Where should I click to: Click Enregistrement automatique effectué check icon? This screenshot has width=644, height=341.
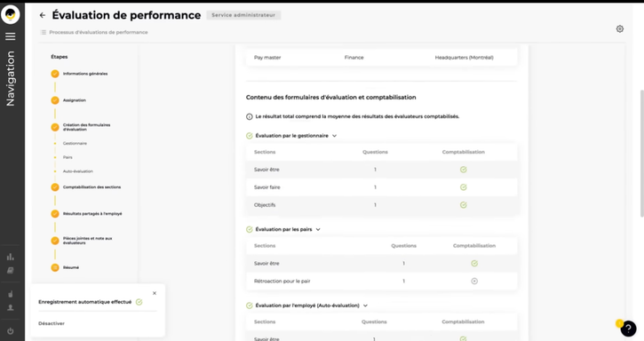pos(139,302)
